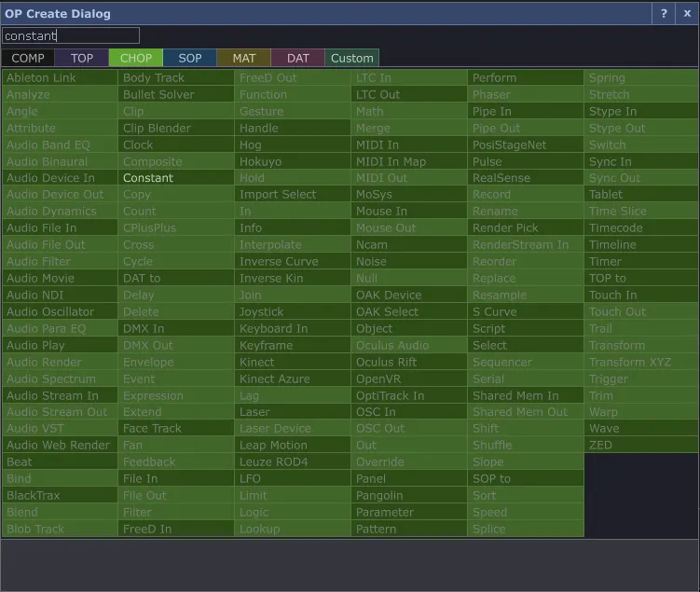The height and width of the screenshot is (592, 700).
Task: Choose the Audio Web Render operator
Action: click(x=60, y=445)
